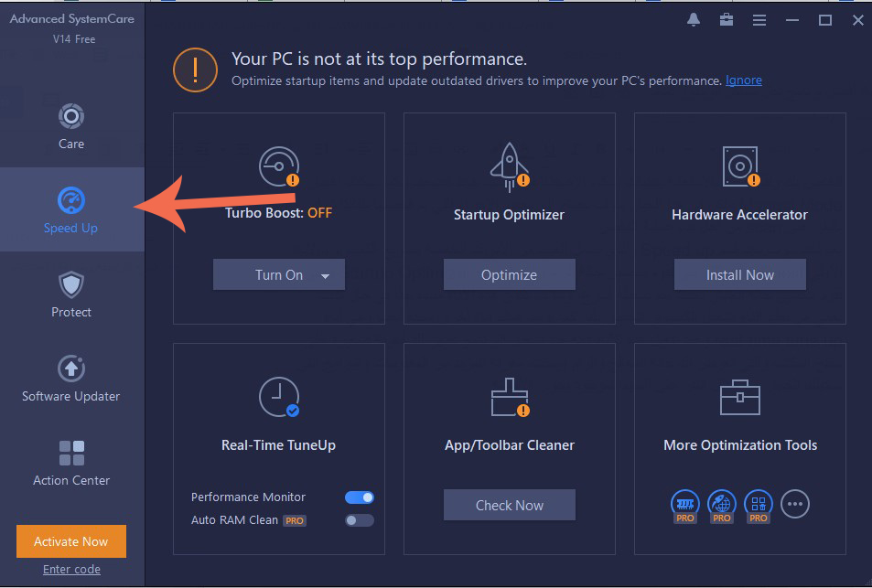This screenshot has width=872, height=588.
Task: Open the toolbox icon in title bar
Action: [726, 19]
